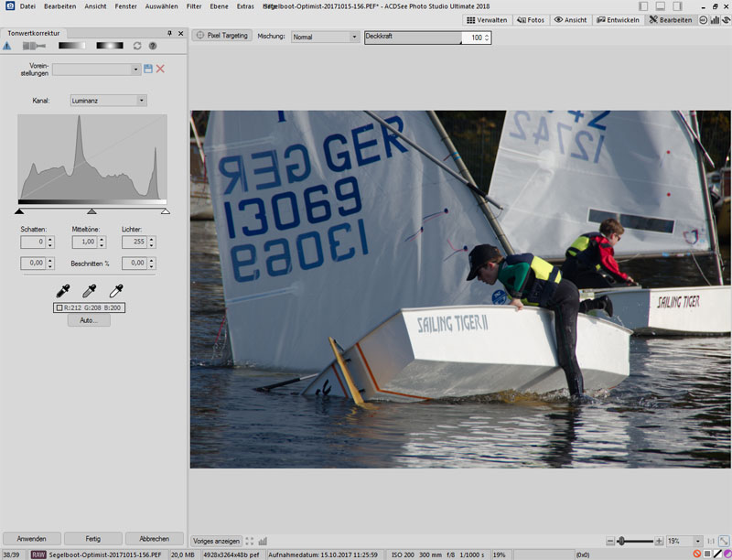Open the Voreinstellungen presets dropdown
Screen dimensions: 732x560
[136, 69]
